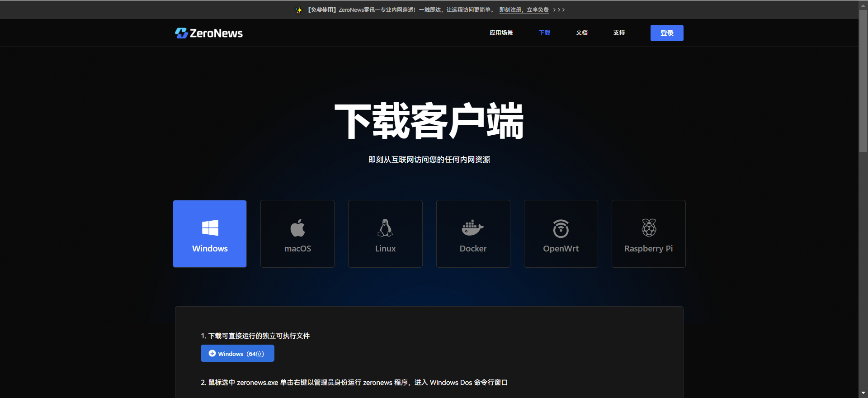Click the subtitle 即刻从互联网访问您的任何内网资源
This screenshot has height=398, width=868.
(429, 160)
